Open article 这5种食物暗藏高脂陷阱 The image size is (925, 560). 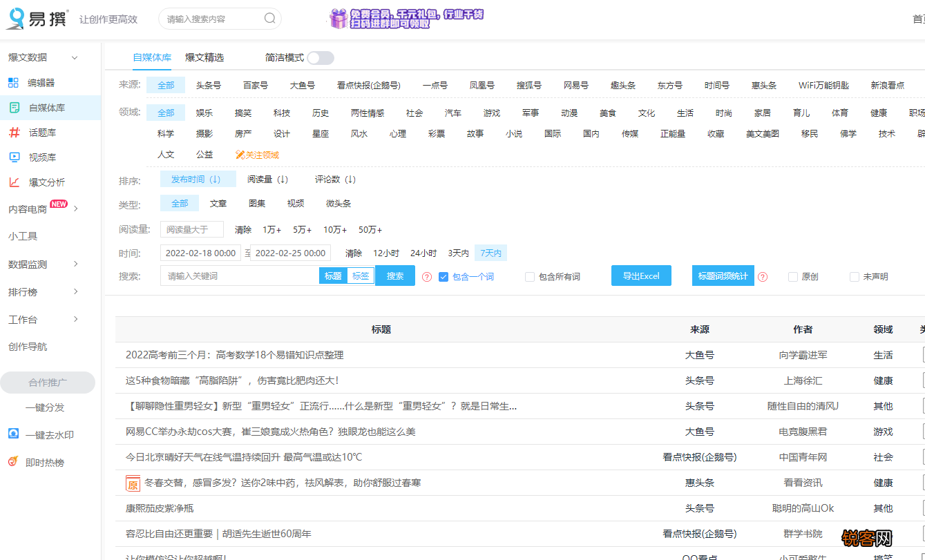point(232,380)
